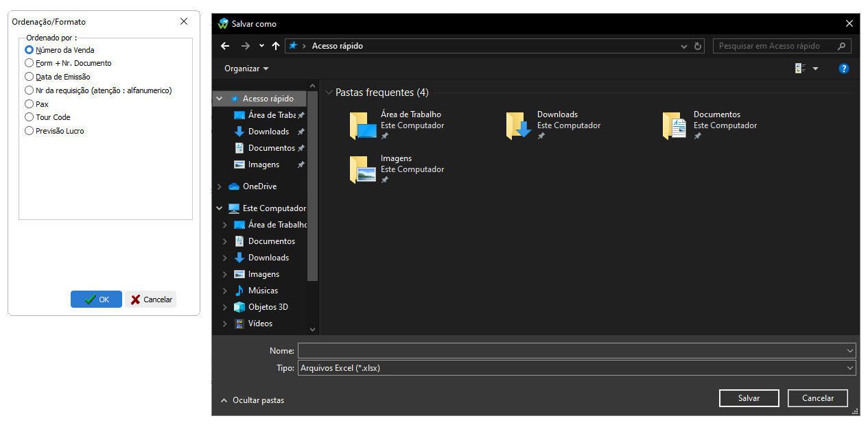Go forward with the right arrow
The height and width of the screenshot is (427, 868).
tap(246, 46)
